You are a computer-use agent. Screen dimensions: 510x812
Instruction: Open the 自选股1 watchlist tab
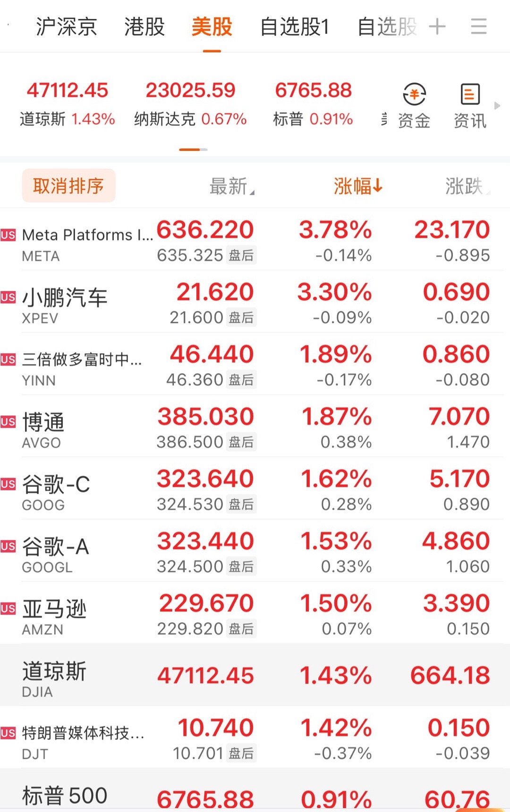[294, 27]
